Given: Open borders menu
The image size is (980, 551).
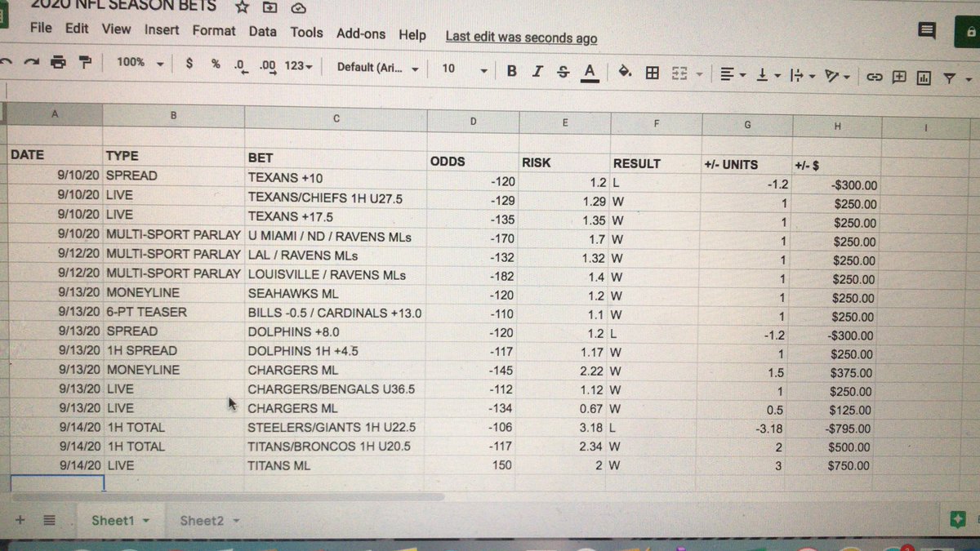Looking at the screenshot, I should pos(652,73).
